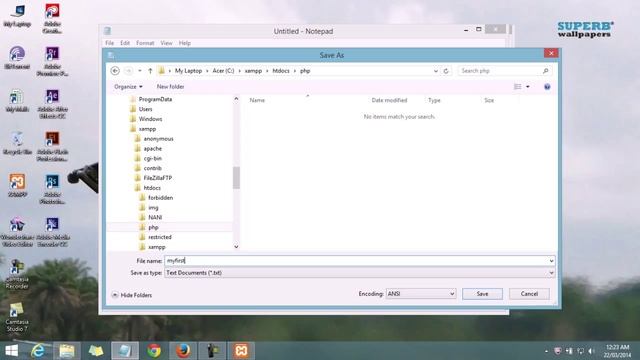Open Notepad's Edit menu
This screenshot has height=360, width=640.
pyautogui.click(x=125, y=43)
